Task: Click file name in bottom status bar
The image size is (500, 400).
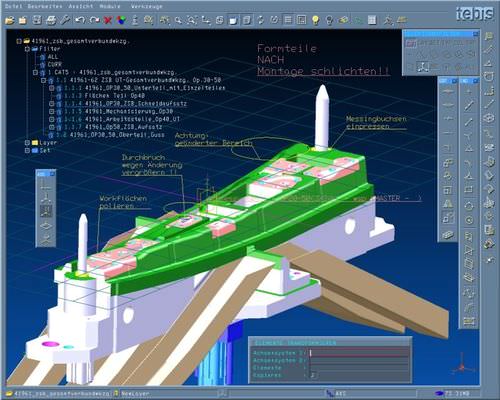Action: (x=61, y=394)
